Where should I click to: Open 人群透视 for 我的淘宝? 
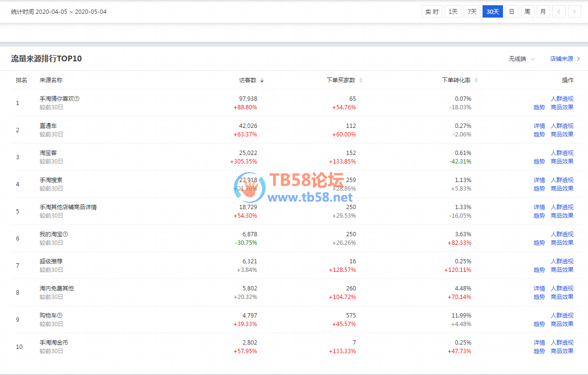pos(562,234)
